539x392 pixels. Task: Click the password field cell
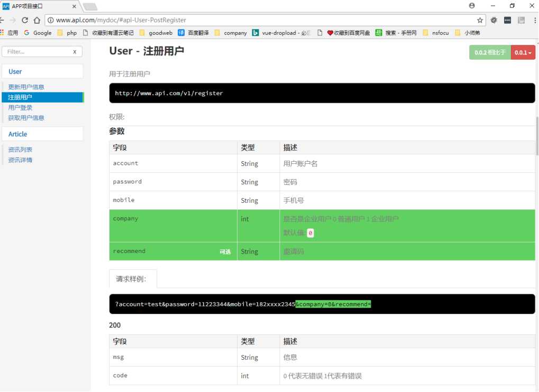[x=173, y=182]
